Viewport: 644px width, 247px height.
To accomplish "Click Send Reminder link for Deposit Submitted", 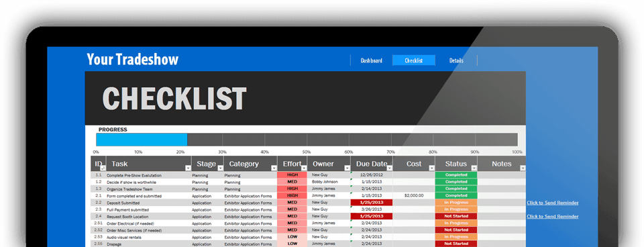I will pos(552,203).
